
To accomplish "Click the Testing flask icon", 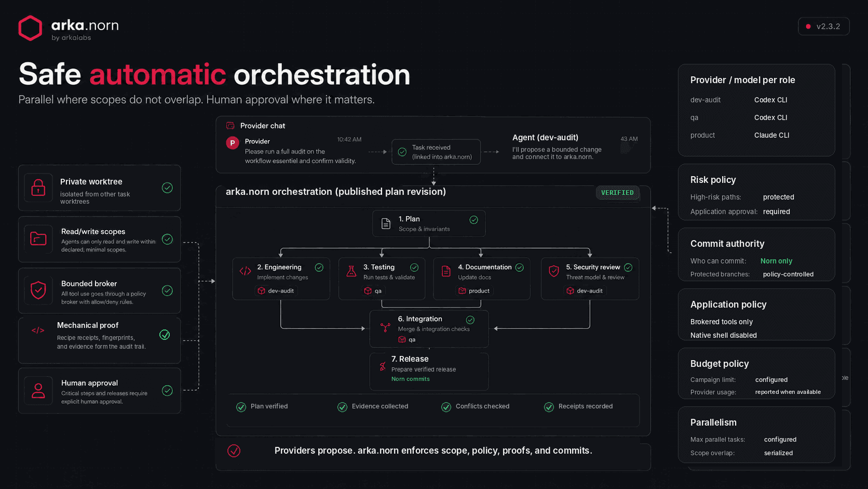I will tap(351, 271).
